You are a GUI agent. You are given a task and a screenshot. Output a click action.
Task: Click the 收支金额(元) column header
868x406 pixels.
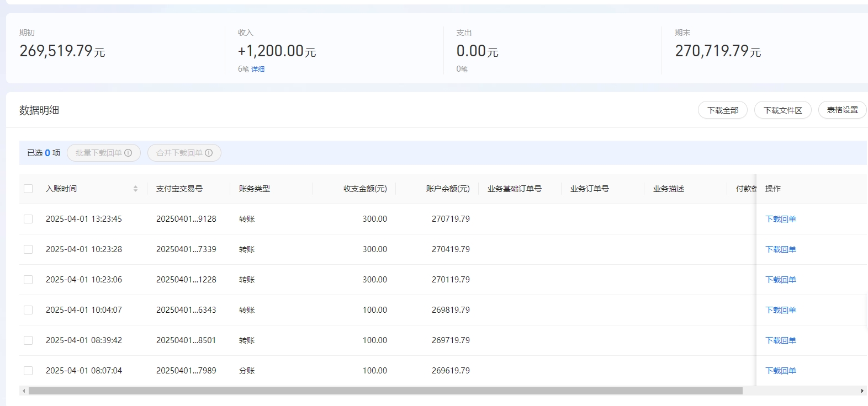365,189
